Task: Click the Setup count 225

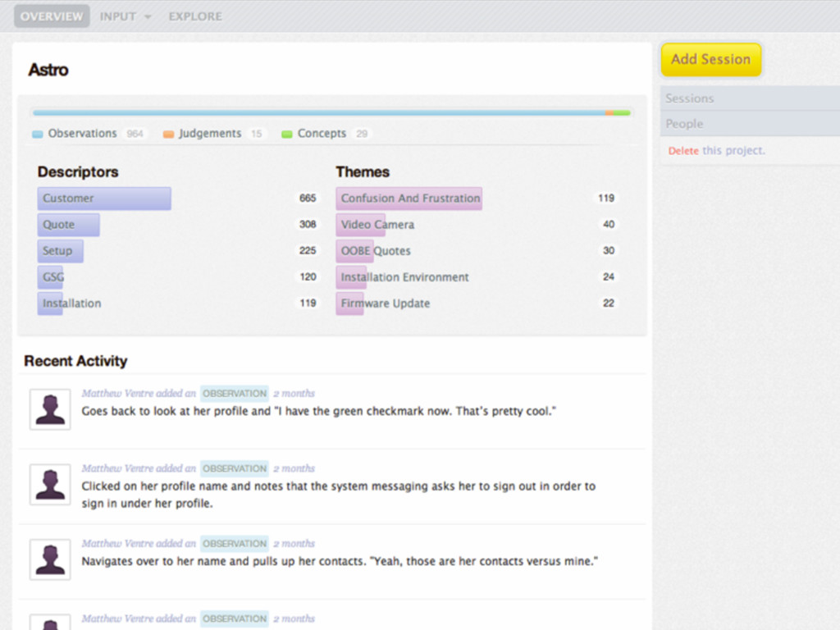Action: coord(308,251)
